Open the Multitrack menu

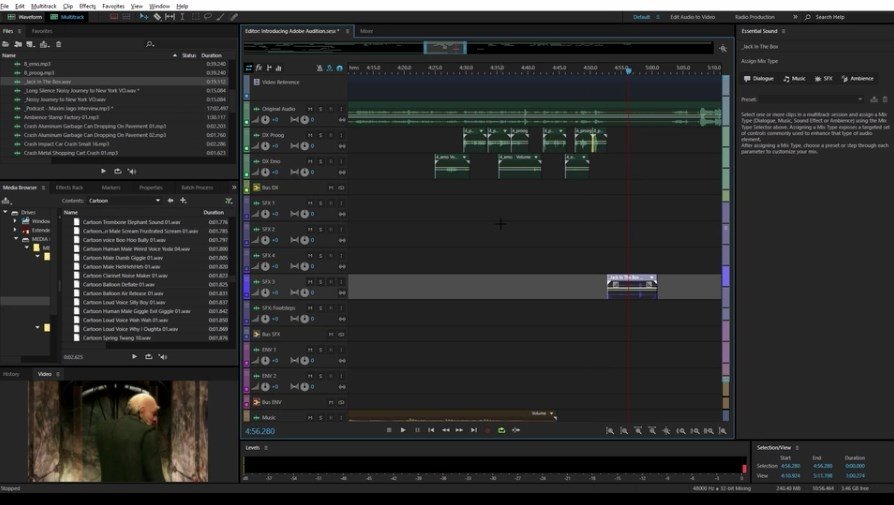[x=43, y=6]
